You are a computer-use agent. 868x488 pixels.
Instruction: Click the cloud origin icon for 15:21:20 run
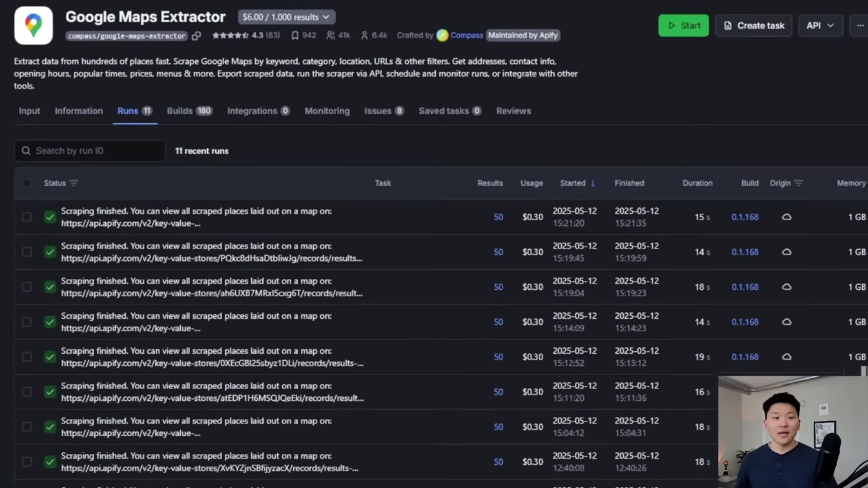787,217
